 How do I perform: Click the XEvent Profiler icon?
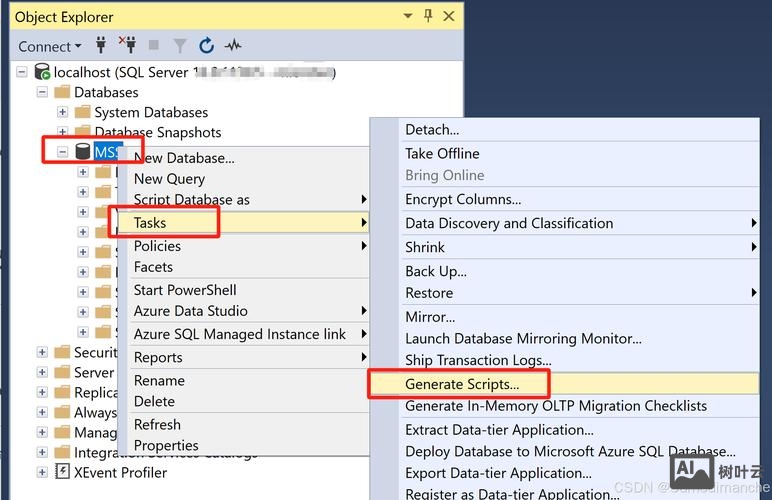pos(63,472)
